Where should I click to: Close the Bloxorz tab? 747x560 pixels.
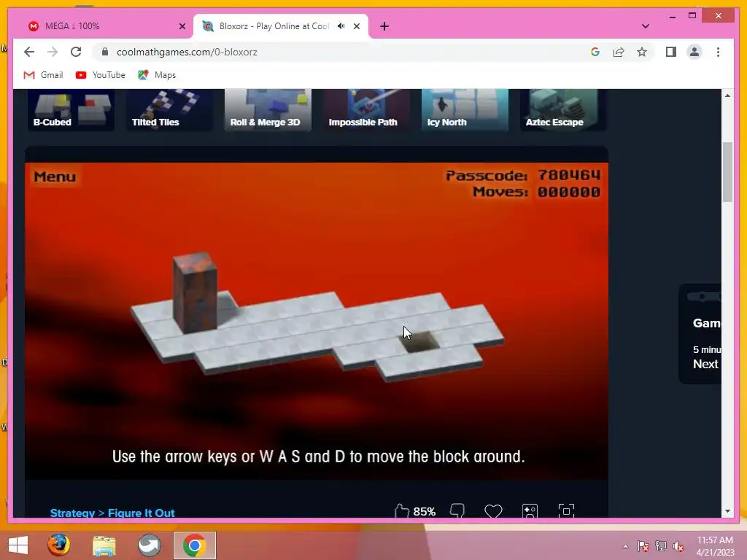357,26
